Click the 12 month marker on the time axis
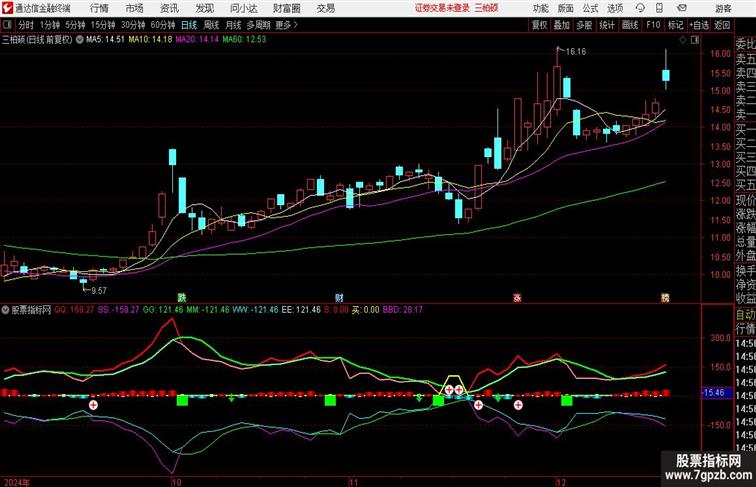This screenshot has height=487, width=756. 560,482
